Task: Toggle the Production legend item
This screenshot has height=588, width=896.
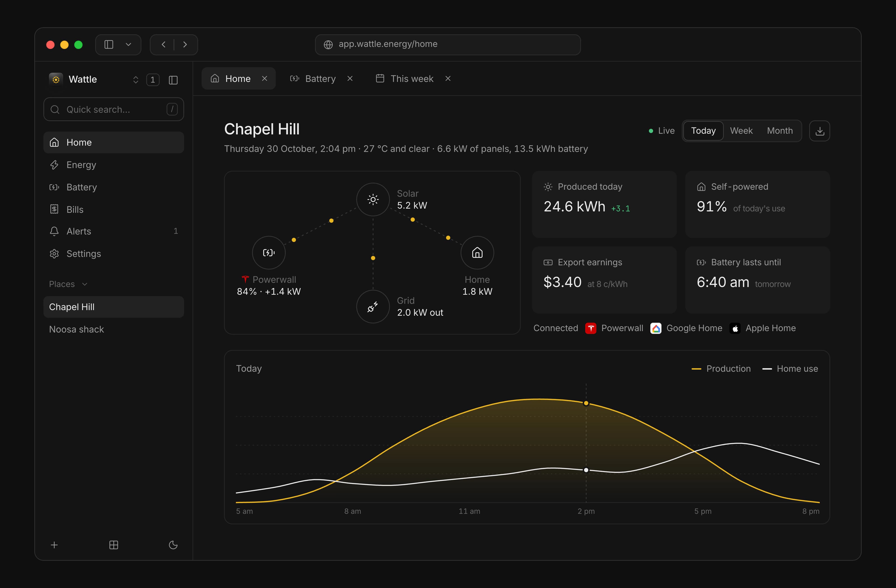Action: (721, 369)
